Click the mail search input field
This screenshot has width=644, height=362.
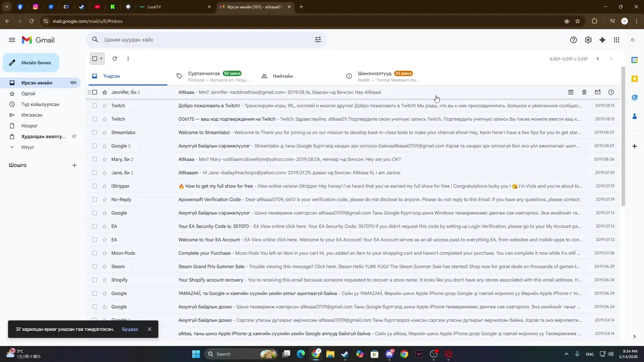206,40
